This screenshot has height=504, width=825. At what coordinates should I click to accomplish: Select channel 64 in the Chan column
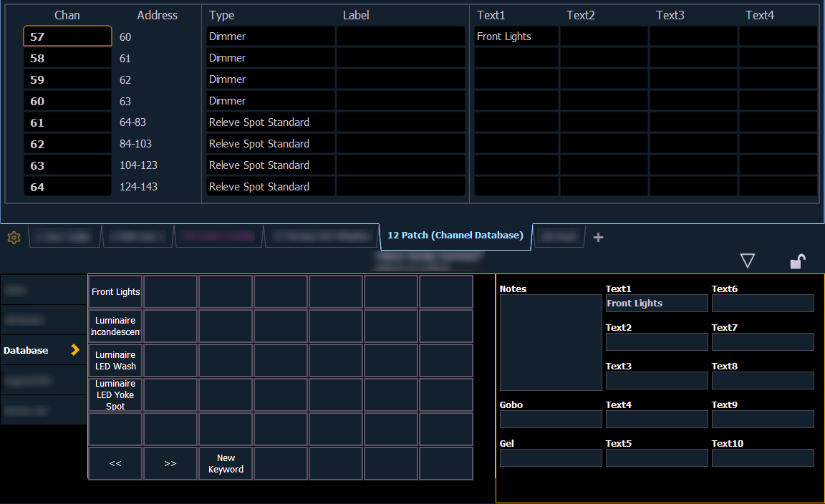[x=67, y=187]
